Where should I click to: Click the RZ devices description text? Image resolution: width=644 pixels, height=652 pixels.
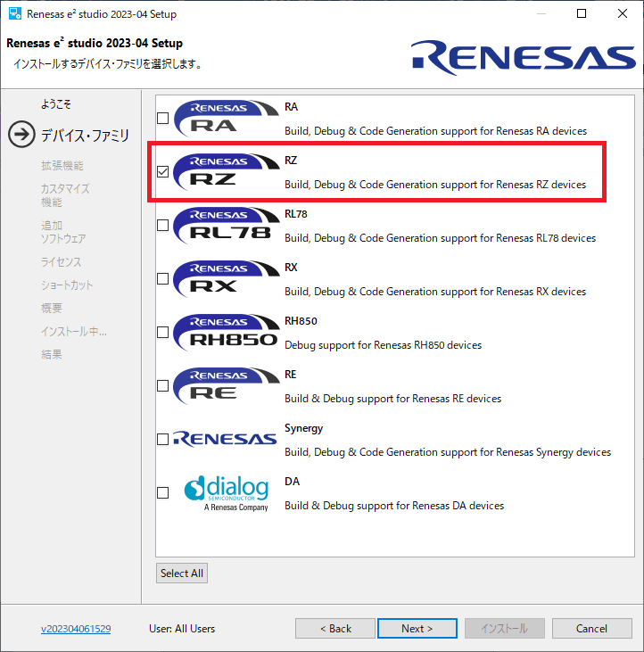coord(435,185)
